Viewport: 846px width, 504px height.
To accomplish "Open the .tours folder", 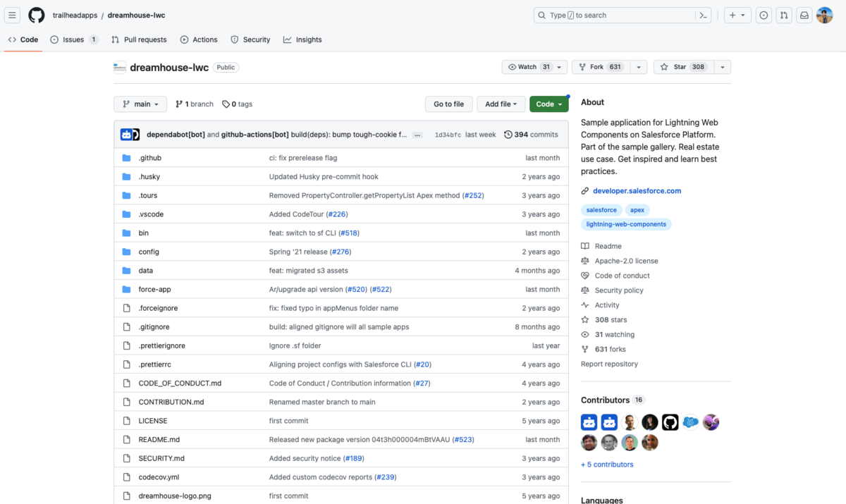I will click(148, 195).
